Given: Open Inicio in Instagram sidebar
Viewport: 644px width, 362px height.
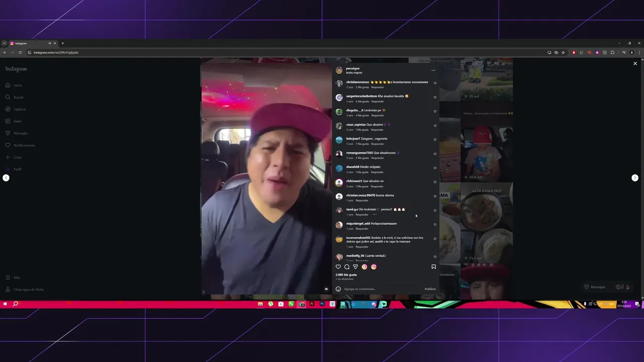Looking at the screenshot, I should [14, 85].
